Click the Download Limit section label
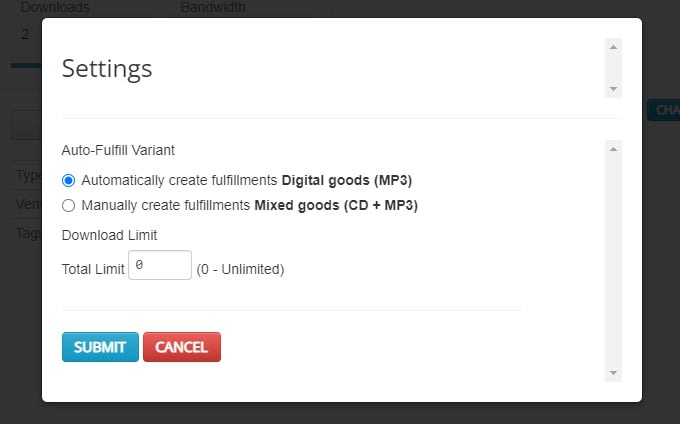This screenshot has height=424, width=680. [109, 235]
